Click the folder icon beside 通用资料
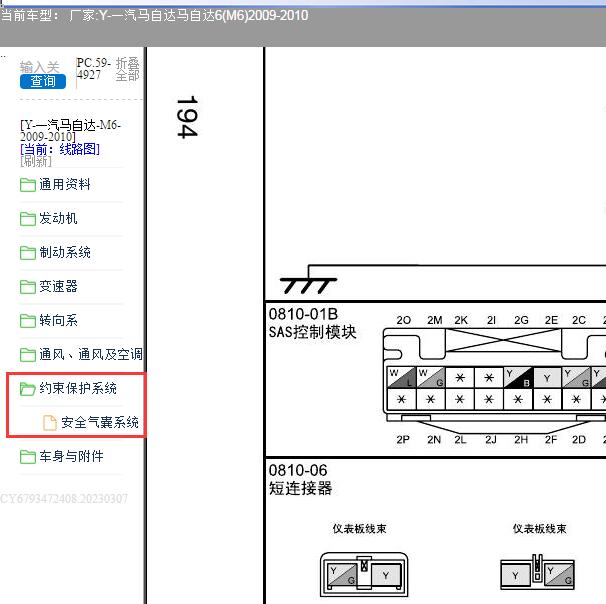 click(28, 185)
